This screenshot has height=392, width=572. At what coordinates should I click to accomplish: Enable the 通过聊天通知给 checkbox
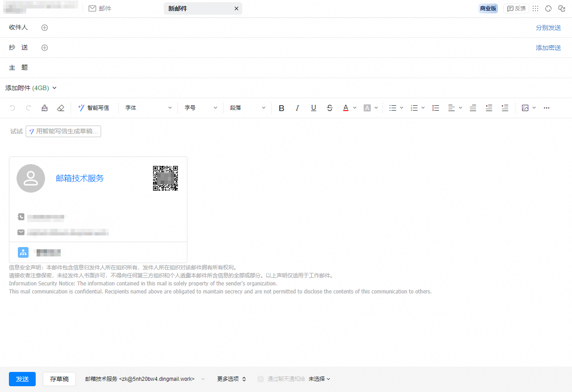click(x=261, y=379)
